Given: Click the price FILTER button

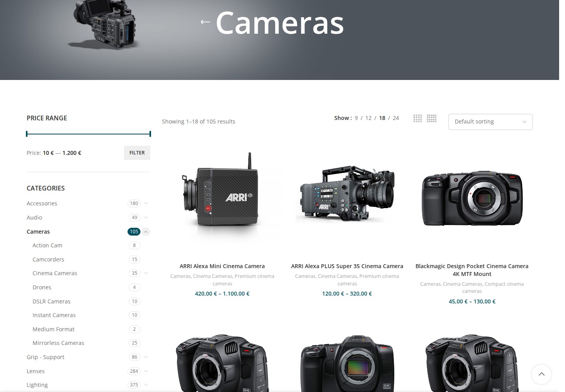Looking at the screenshot, I should tap(137, 153).
